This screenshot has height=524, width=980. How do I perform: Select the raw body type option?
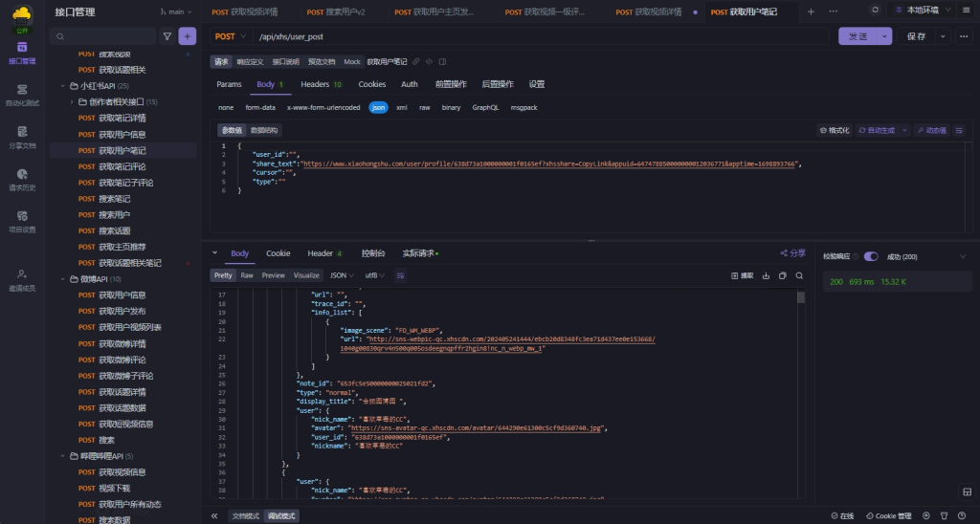(x=424, y=108)
